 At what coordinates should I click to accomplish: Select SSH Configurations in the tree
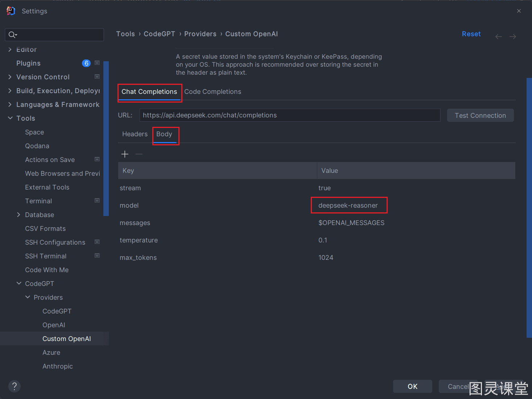55,242
